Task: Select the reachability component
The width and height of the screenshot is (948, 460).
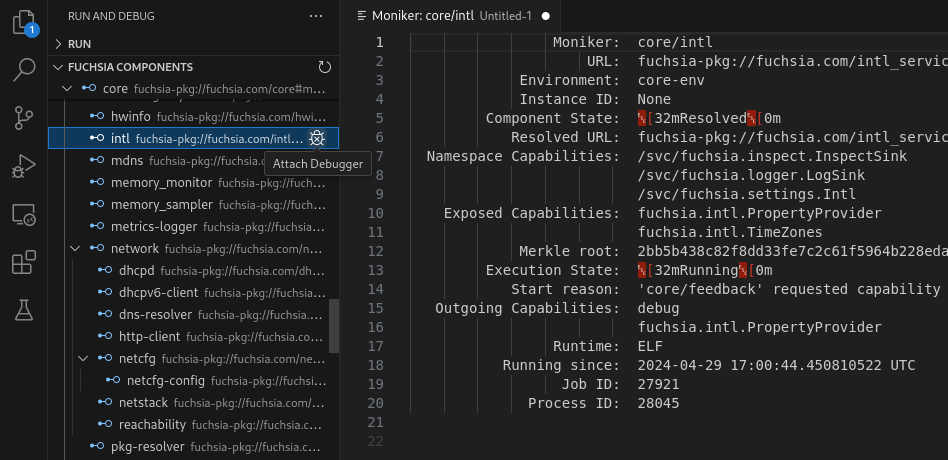Action: 193,425
